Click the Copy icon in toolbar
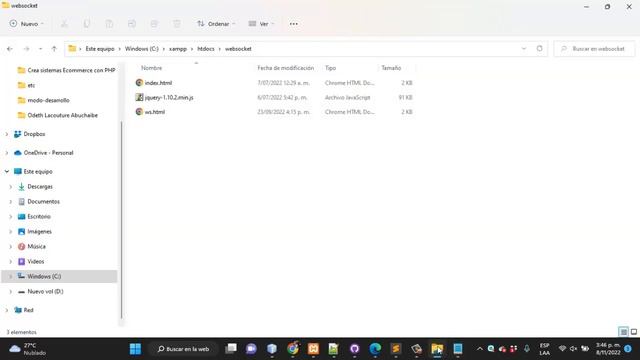640x360 pixels. (x=87, y=24)
